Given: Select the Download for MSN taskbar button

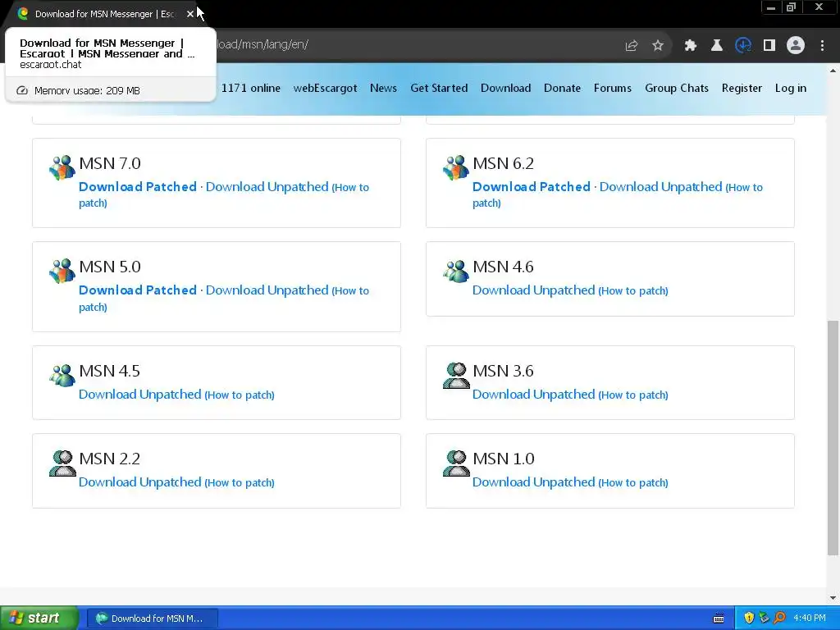Looking at the screenshot, I should 152,619.
